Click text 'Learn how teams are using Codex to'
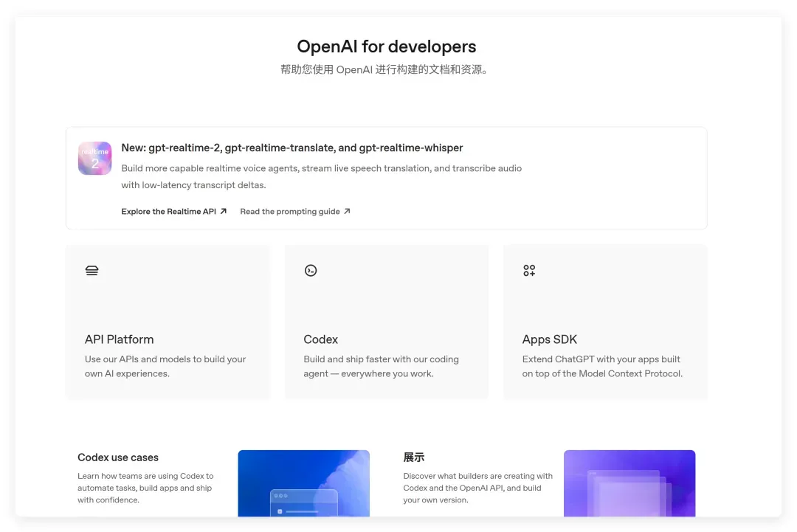Image resolution: width=797 pixels, height=532 pixels. [145, 476]
